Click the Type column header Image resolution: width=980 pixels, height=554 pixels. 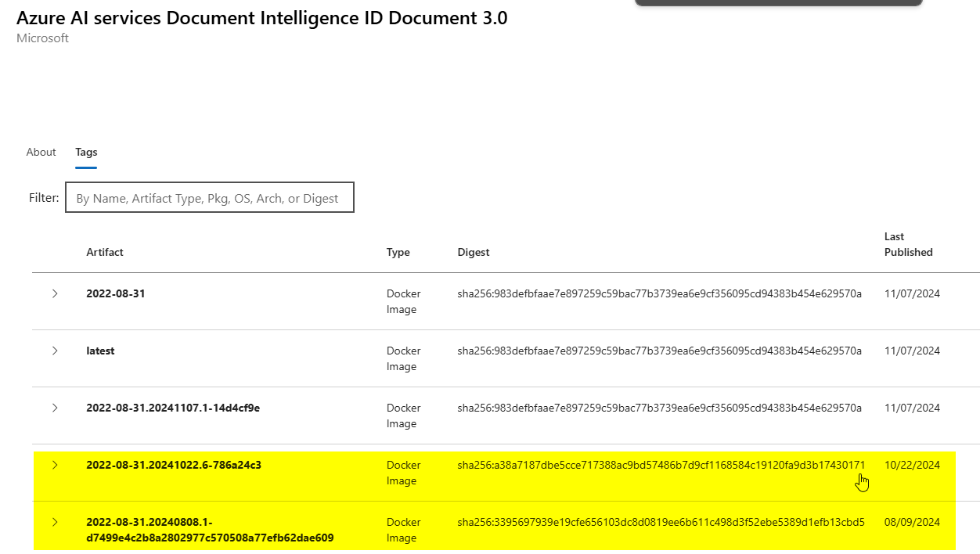[398, 252]
